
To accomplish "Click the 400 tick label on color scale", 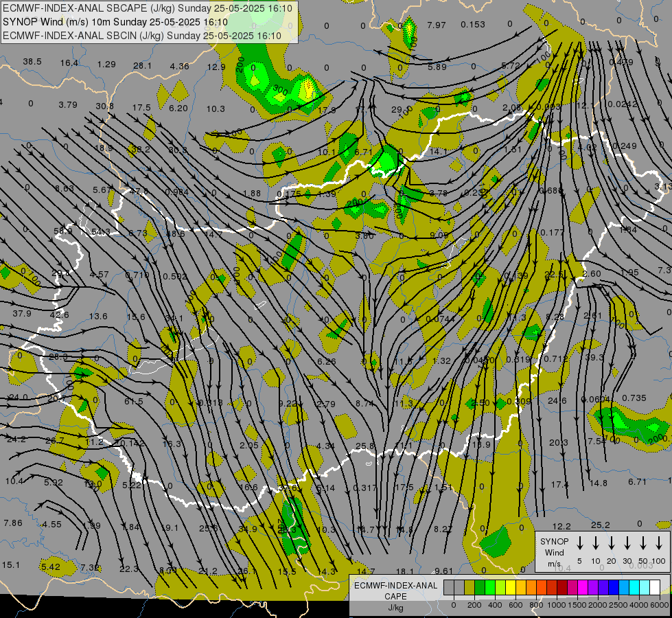I will click(x=495, y=605).
